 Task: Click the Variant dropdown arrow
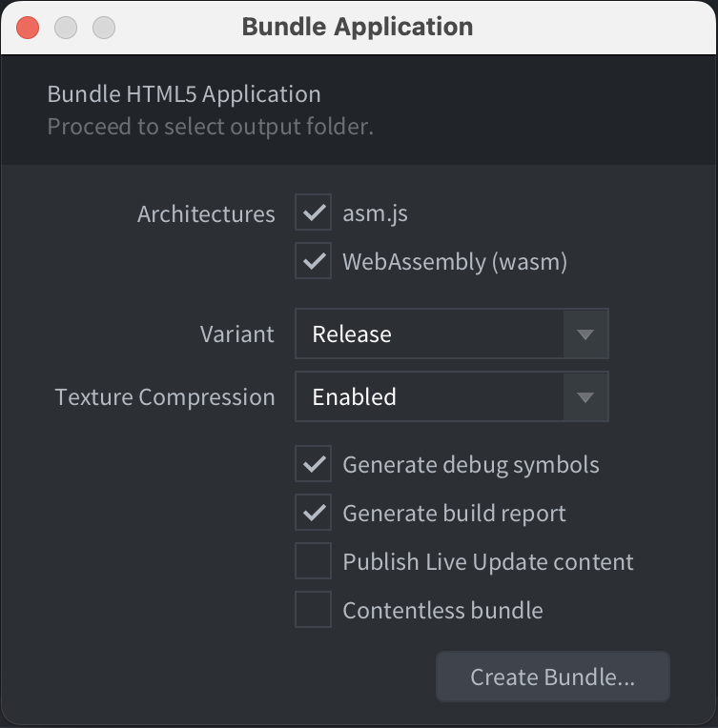click(x=585, y=334)
